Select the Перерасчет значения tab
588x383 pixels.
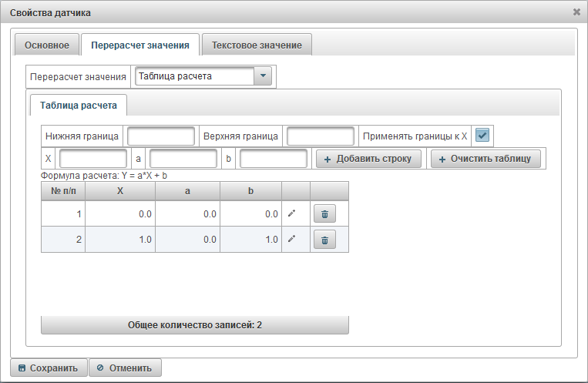coord(140,45)
